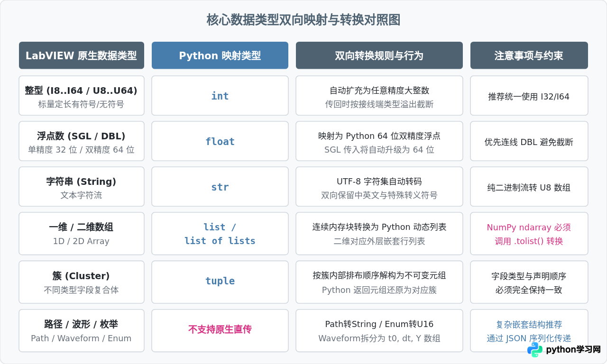Click the 不支持原生直传 cell

click(220, 331)
